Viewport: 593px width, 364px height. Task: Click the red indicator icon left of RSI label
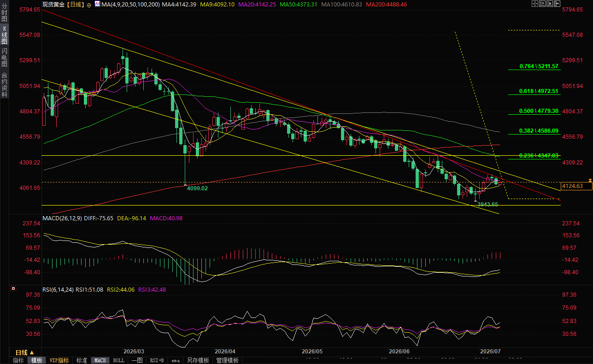pos(13,289)
